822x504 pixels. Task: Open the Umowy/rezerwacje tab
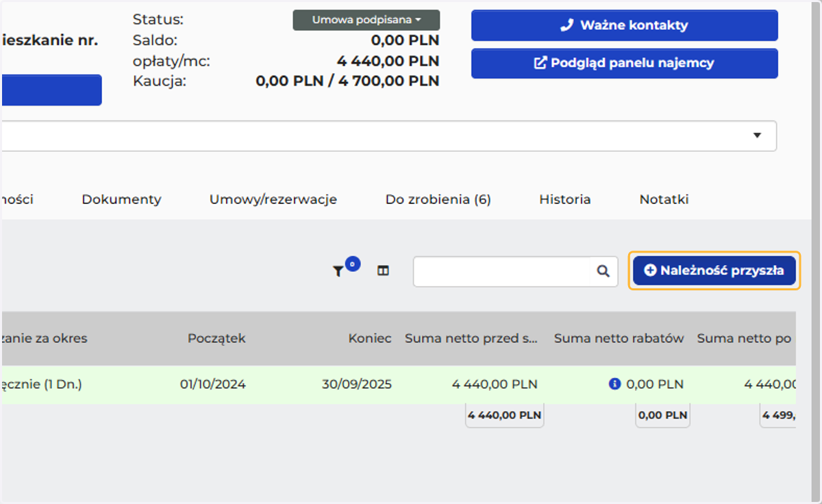point(273,199)
